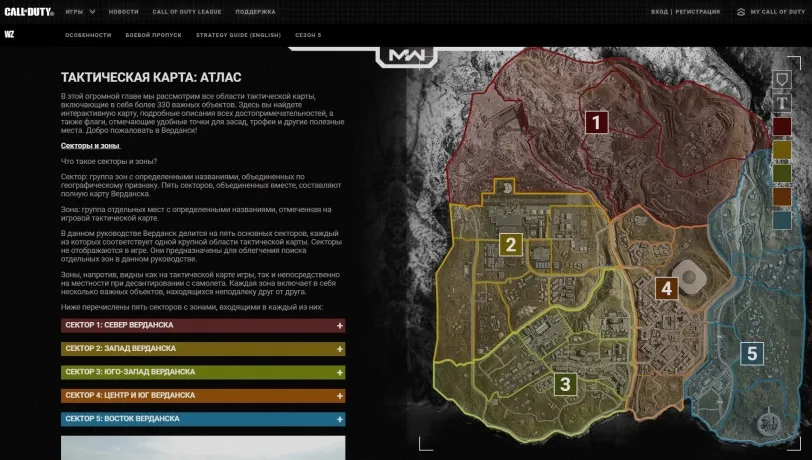Click sector 2 marker on map
This screenshot has width=812, height=460.
tap(511, 245)
